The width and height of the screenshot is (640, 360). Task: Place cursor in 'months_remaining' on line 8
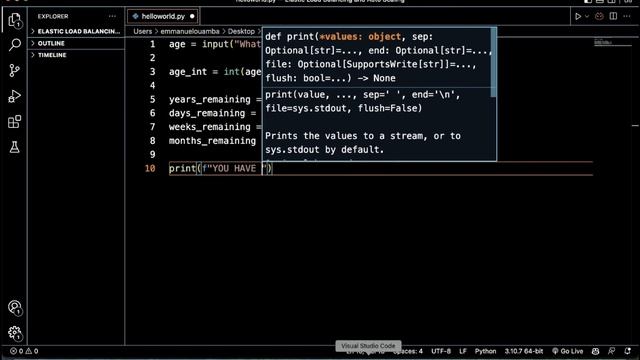[212, 141]
